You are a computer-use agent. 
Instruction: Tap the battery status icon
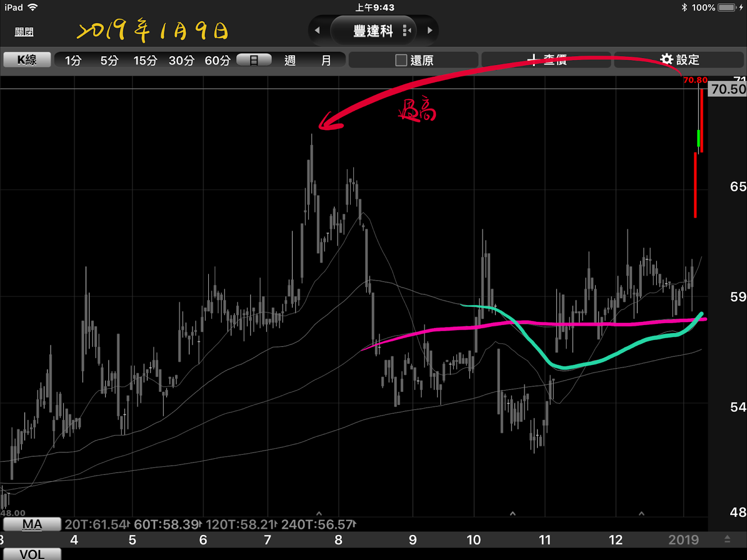tap(727, 7)
